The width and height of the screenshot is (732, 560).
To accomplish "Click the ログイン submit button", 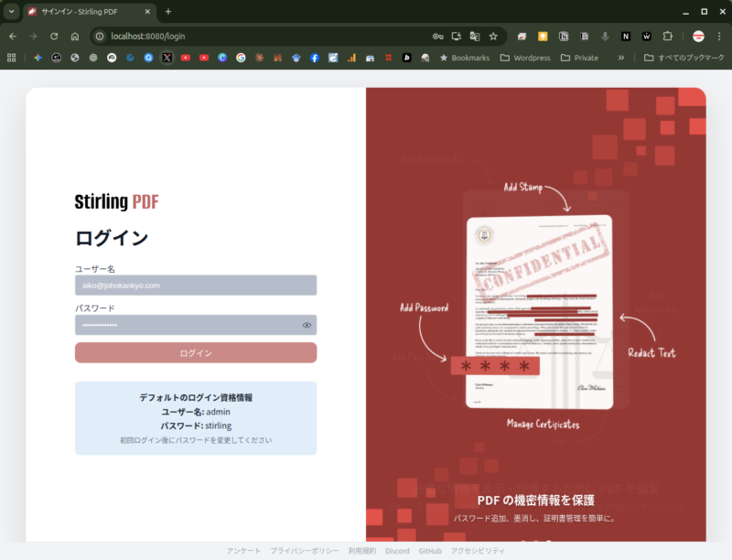I will click(196, 353).
